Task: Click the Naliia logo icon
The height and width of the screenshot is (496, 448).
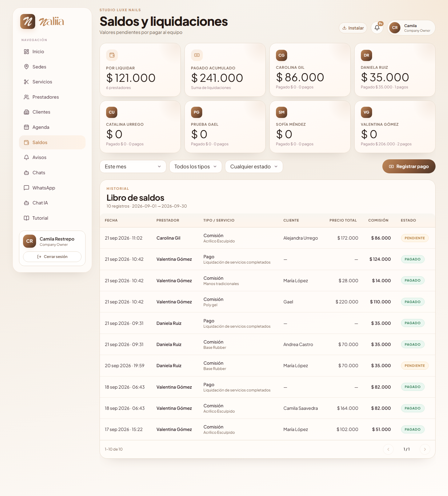Action: 28,21
